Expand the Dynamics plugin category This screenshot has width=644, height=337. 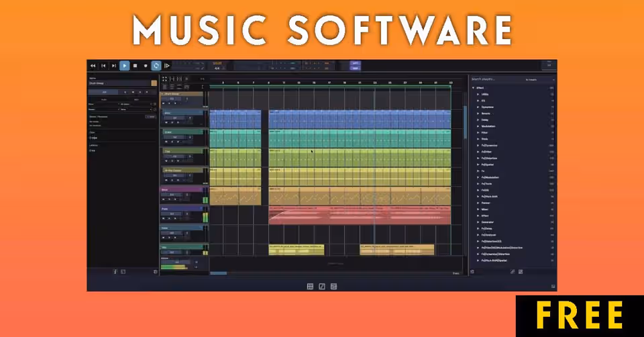[x=478, y=107]
